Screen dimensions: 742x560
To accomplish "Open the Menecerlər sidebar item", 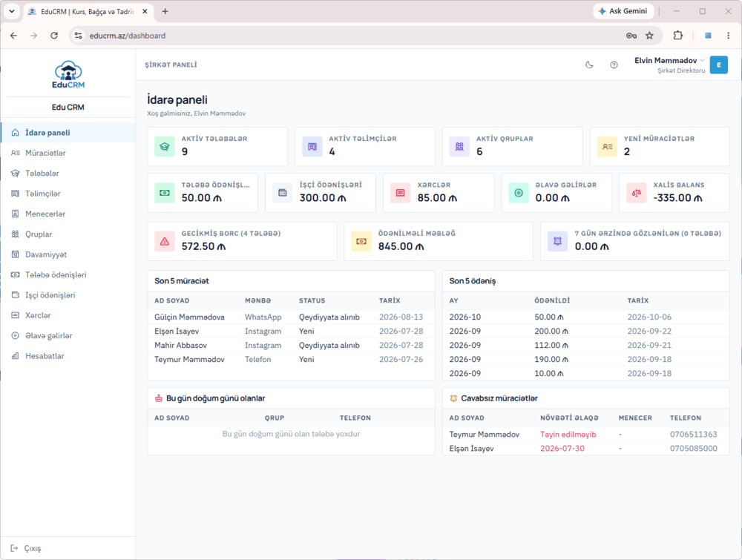I will click(68, 214).
